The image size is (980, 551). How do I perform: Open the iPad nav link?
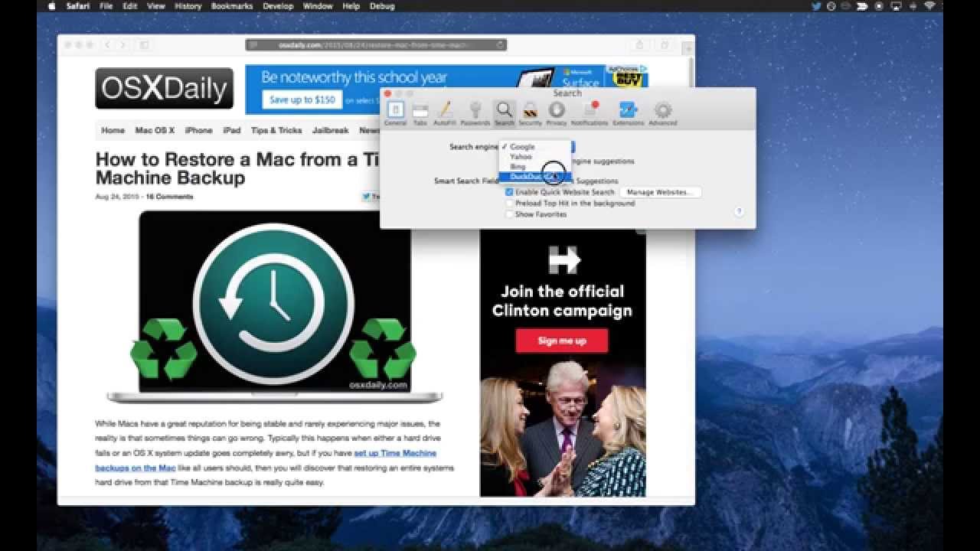[x=232, y=130]
